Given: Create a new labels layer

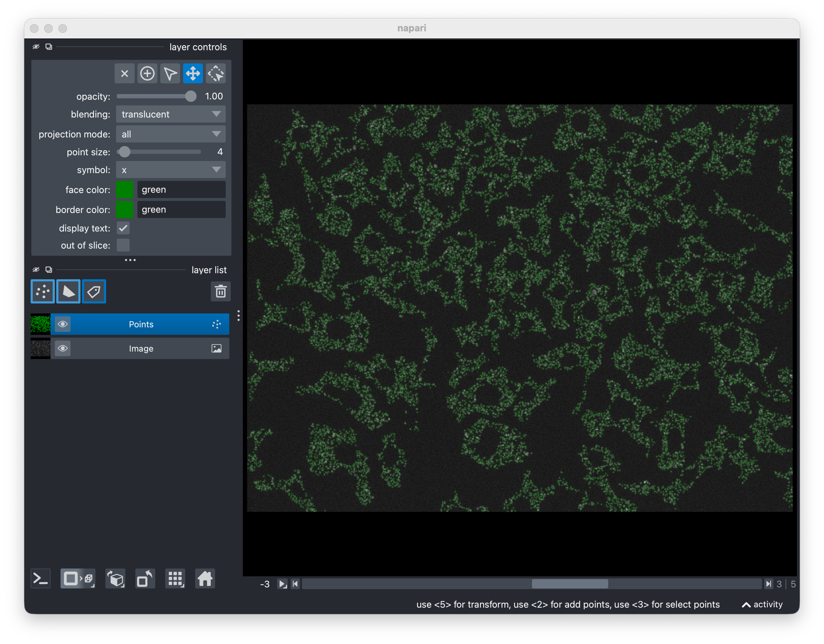Looking at the screenshot, I should pos(94,291).
